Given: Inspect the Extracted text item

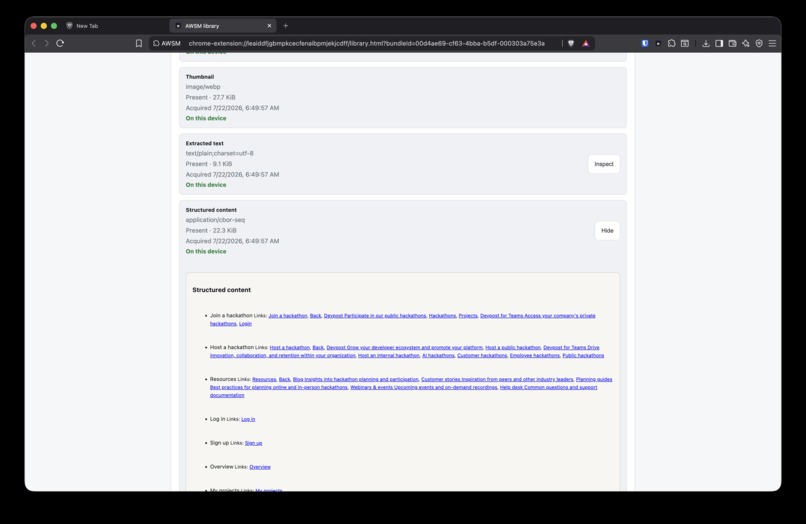Looking at the screenshot, I should [603, 164].
